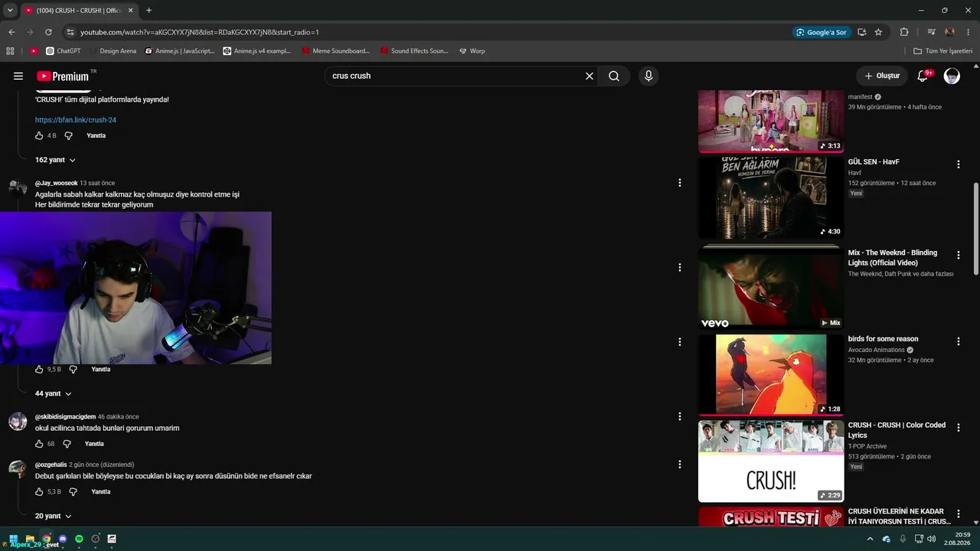Open @Jay_wooseok's channel from the username
The image size is (980, 551).
pos(56,183)
